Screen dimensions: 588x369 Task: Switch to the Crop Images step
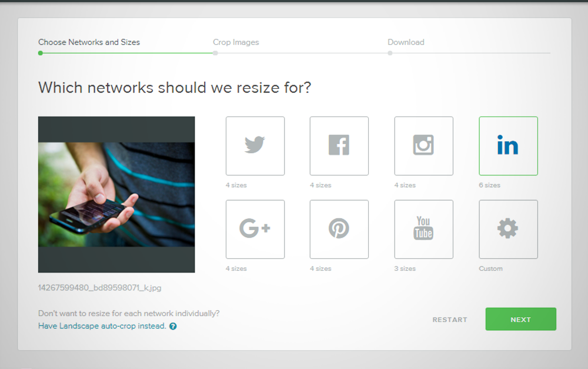(x=236, y=42)
